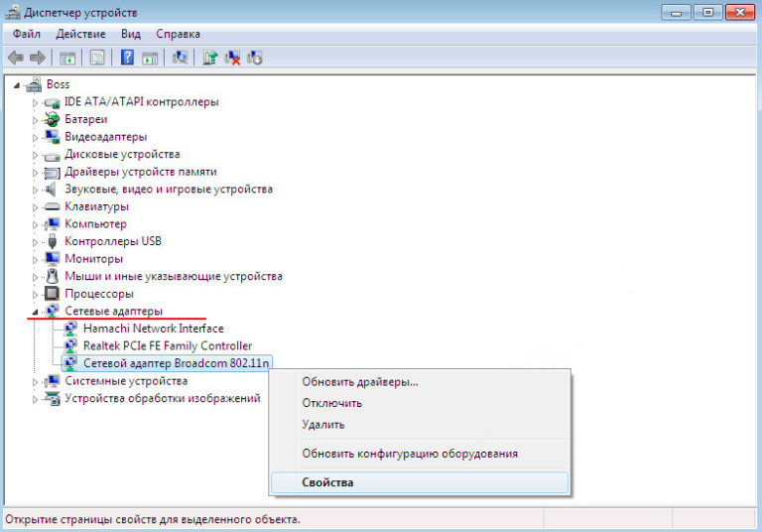Maximize the Диспетчер устройств window

point(708,12)
